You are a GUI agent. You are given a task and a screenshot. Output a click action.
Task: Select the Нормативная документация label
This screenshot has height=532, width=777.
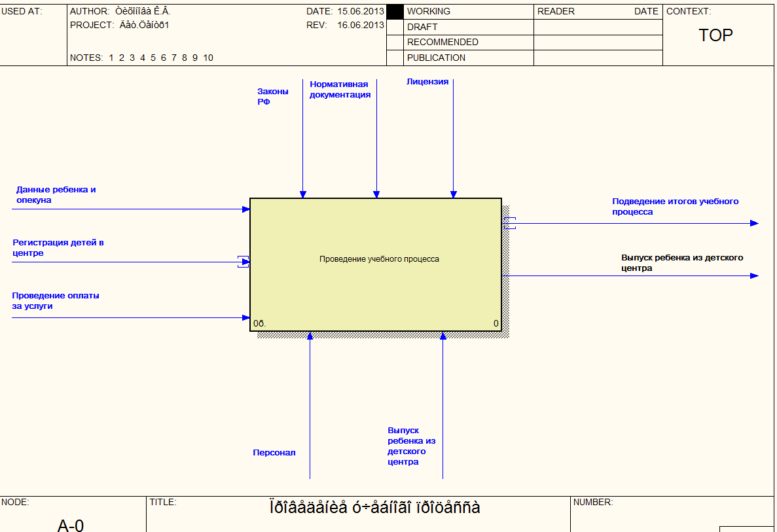tap(340, 90)
